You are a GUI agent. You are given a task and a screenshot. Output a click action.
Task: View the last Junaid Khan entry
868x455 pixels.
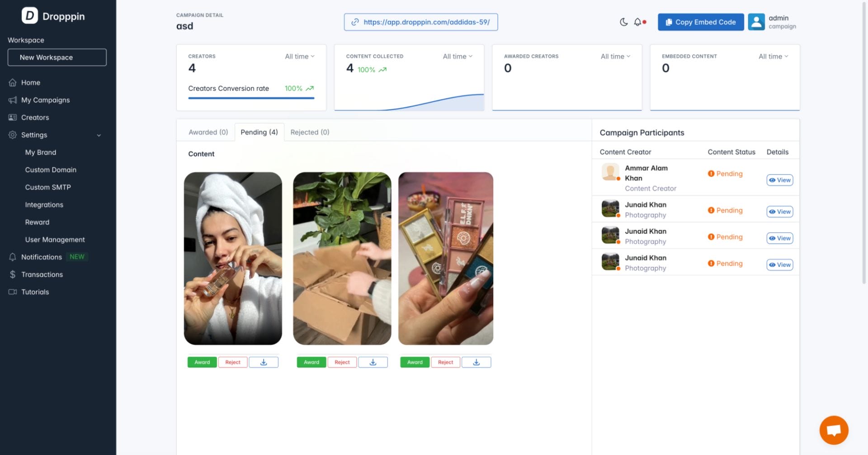(x=779, y=265)
